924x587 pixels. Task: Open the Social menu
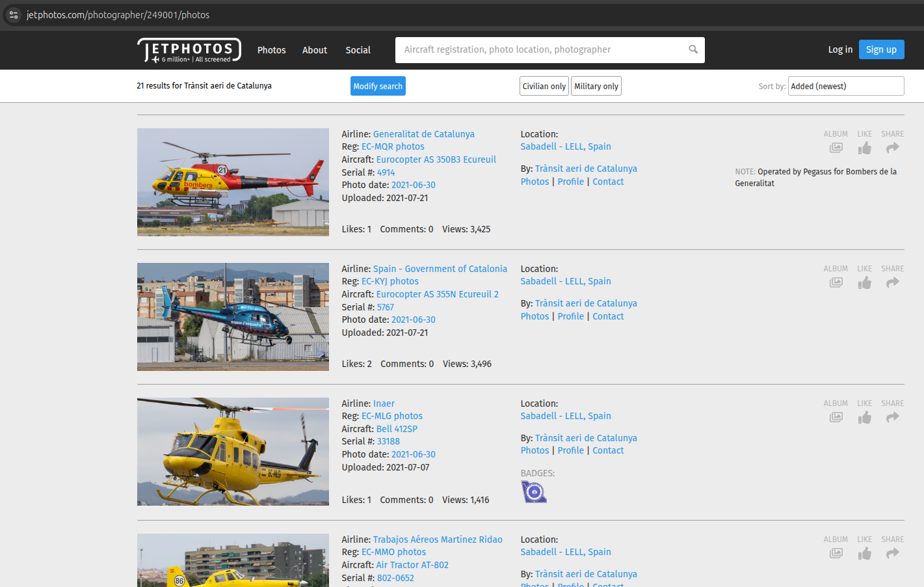pyautogui.click(x=358, y=50)
